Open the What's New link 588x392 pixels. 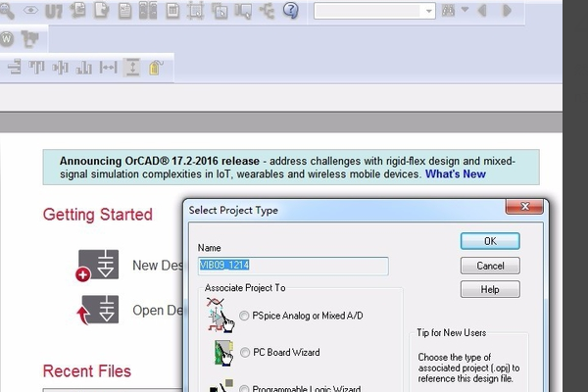456,174
